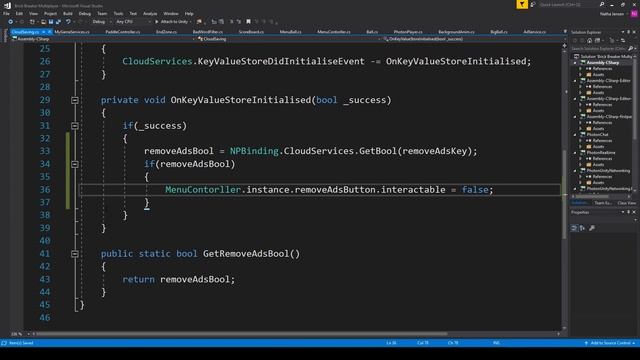Switch to the Class View bottom tab
This screenshot has height=360, width=640.
(626, 203)
